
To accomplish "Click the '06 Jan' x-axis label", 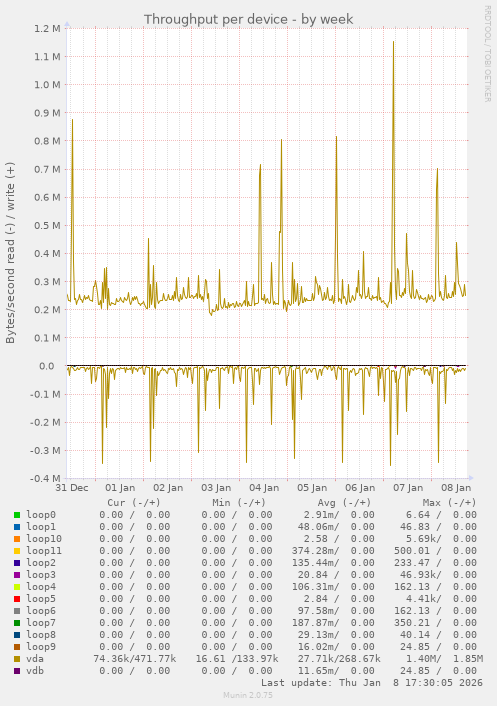I will [360, 488].
